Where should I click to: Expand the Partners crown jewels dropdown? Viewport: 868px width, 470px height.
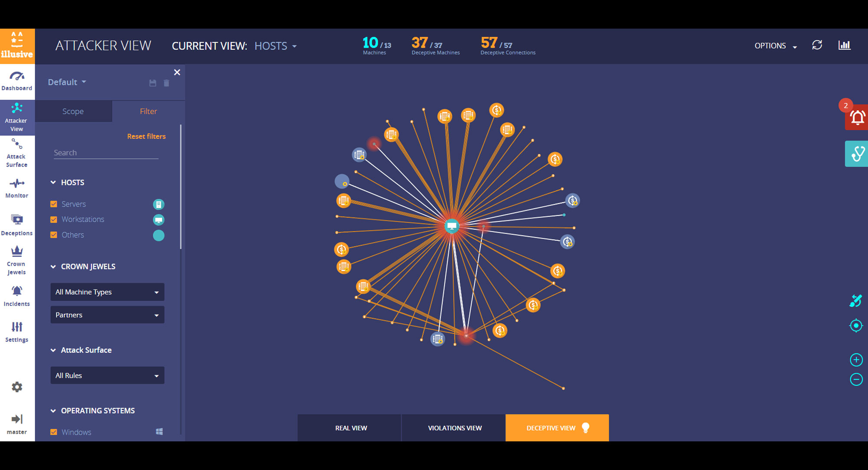(x=107, y=315)
